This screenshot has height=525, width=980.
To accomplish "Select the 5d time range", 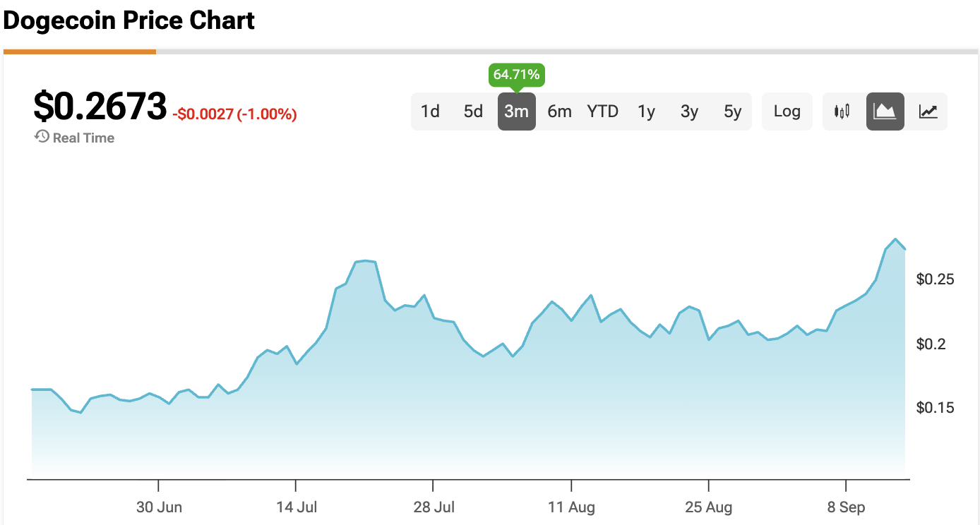I will coord(473,111).
